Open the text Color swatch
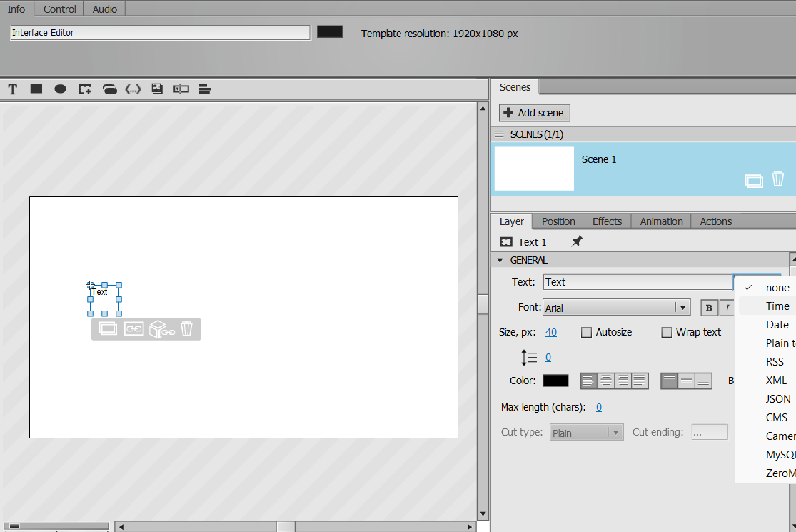Viewport: 796px width, 532px height. [555, 381]
